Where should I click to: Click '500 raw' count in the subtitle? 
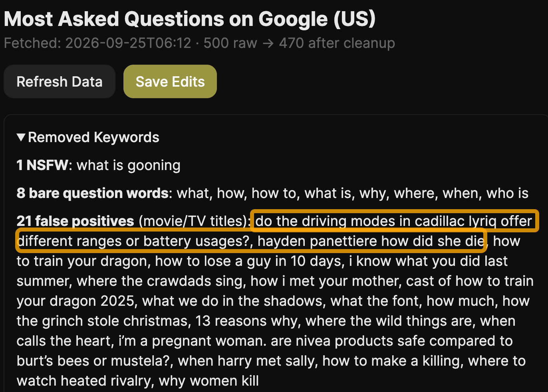click(230, 43)
